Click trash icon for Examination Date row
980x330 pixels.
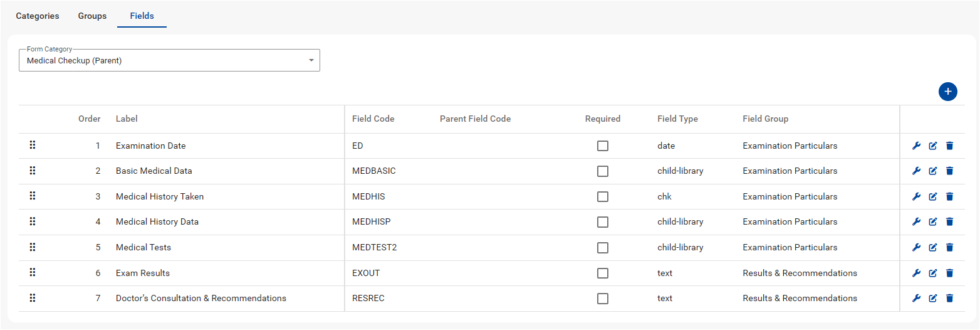tap(949, 146)
